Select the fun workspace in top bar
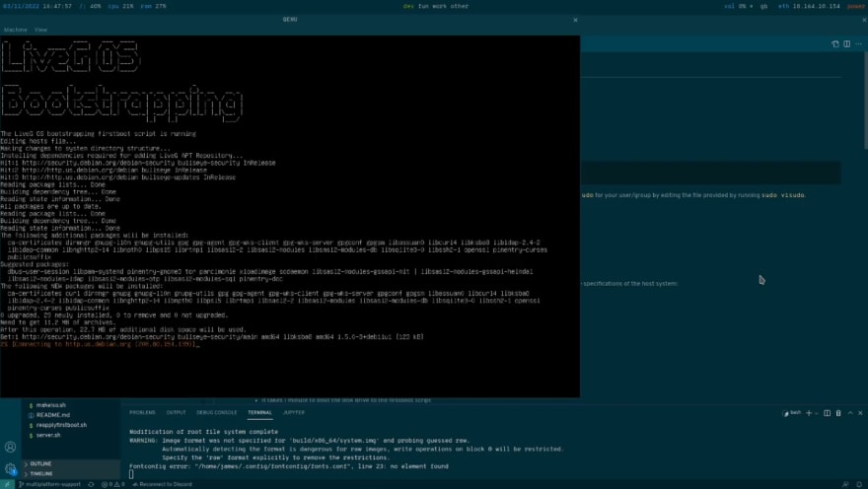This screenshot has height=489, width=868. tap(423, 6)
